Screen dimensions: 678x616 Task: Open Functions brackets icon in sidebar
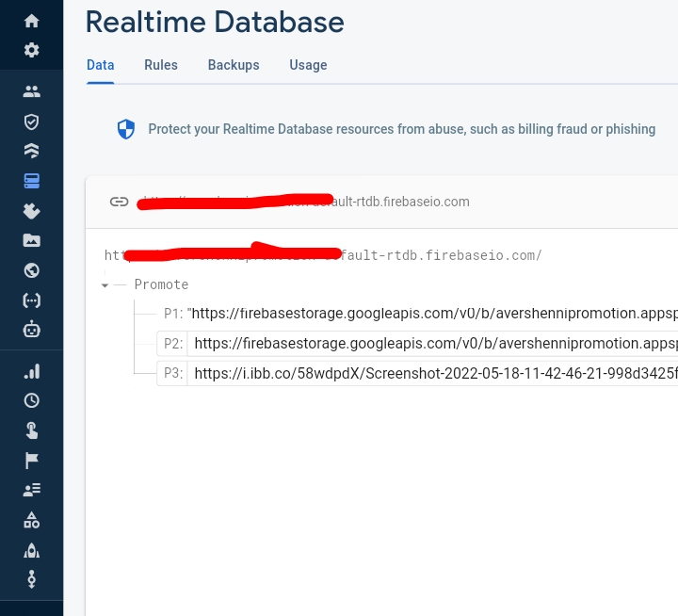32,300
